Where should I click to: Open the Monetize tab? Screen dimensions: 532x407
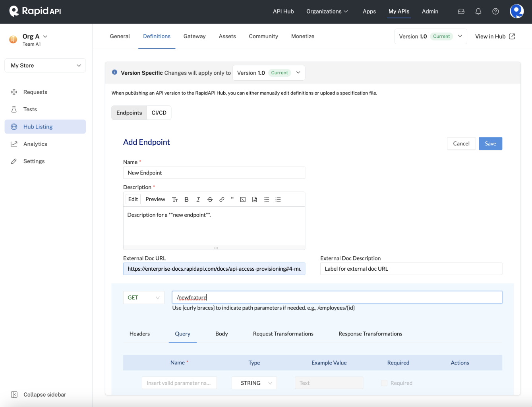[x=303, y=36]
